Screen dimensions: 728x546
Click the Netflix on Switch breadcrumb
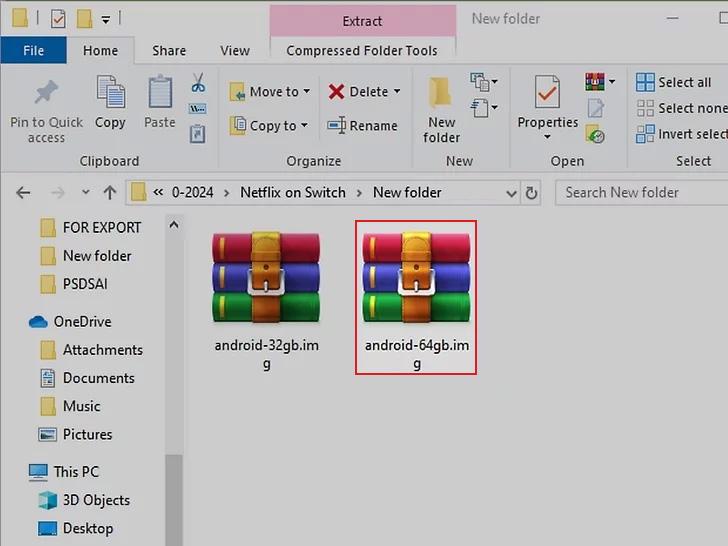[292, 192]
